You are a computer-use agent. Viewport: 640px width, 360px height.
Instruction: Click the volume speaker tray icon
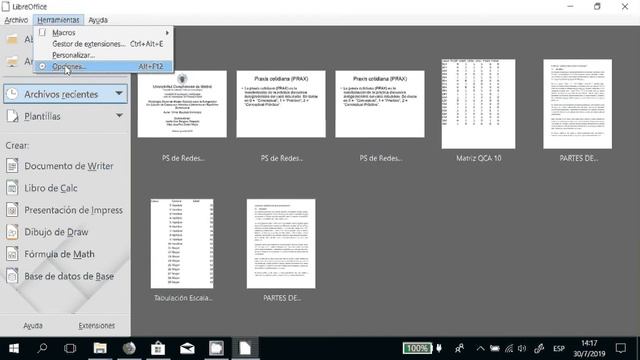(522, 348)
